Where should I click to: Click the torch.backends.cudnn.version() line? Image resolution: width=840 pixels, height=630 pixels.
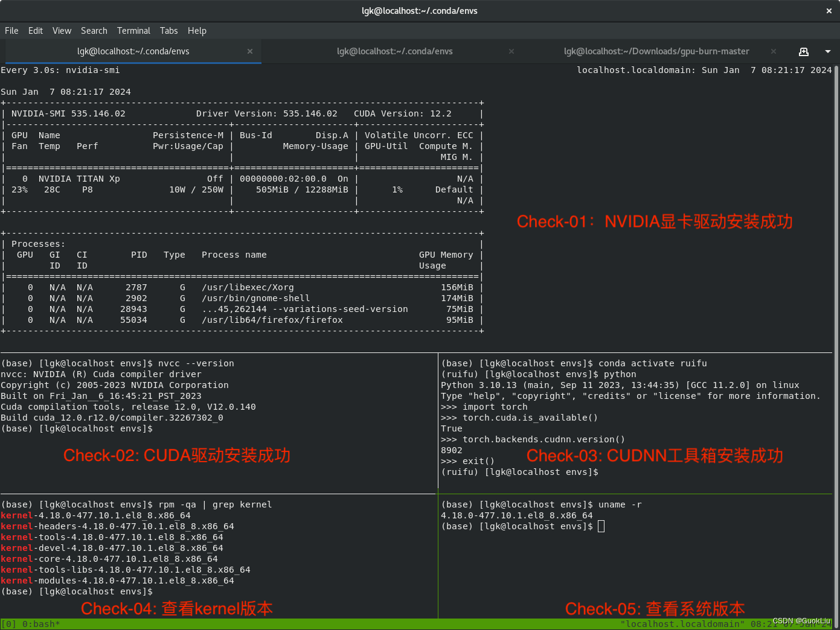click(533, 439)
